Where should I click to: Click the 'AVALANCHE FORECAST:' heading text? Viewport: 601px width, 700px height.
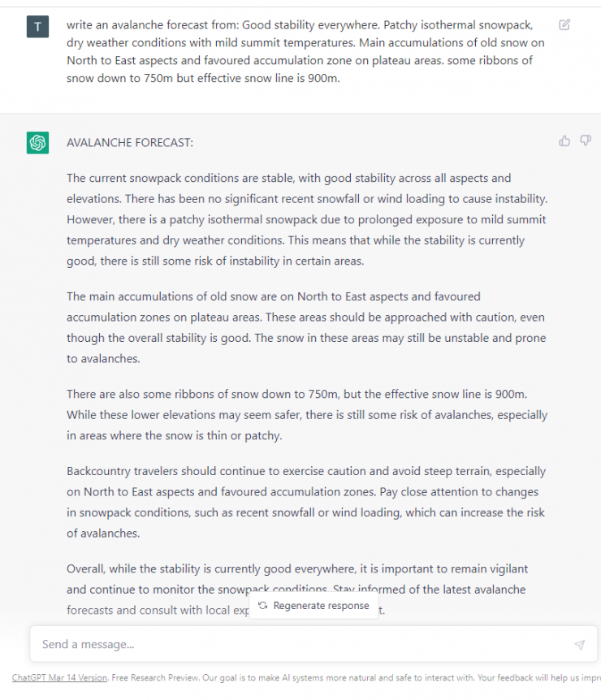[x=130, y=143]
